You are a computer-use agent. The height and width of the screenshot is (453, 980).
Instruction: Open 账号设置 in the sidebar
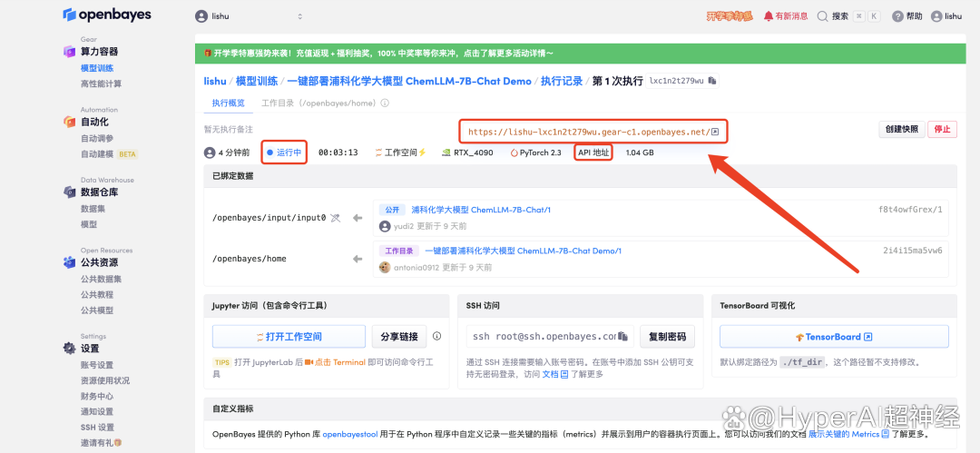(97, 365)
